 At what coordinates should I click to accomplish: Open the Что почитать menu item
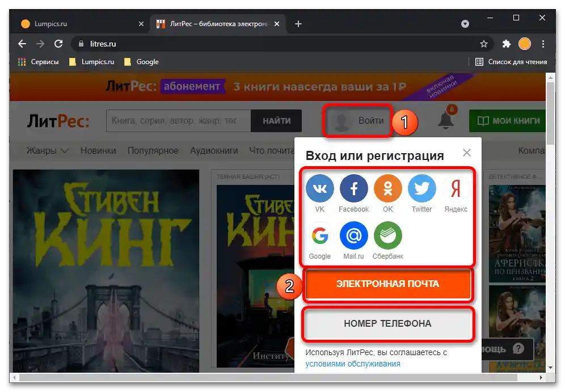coord(272,150)
